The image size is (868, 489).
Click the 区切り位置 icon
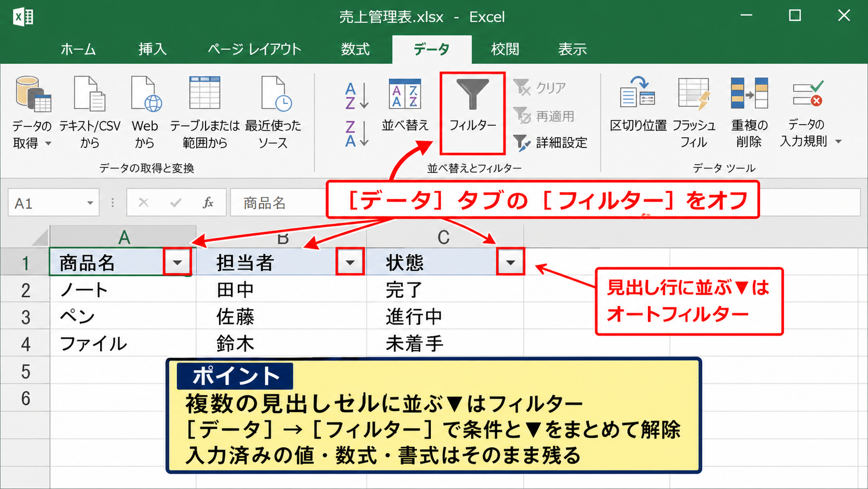[x=638, y=94]
